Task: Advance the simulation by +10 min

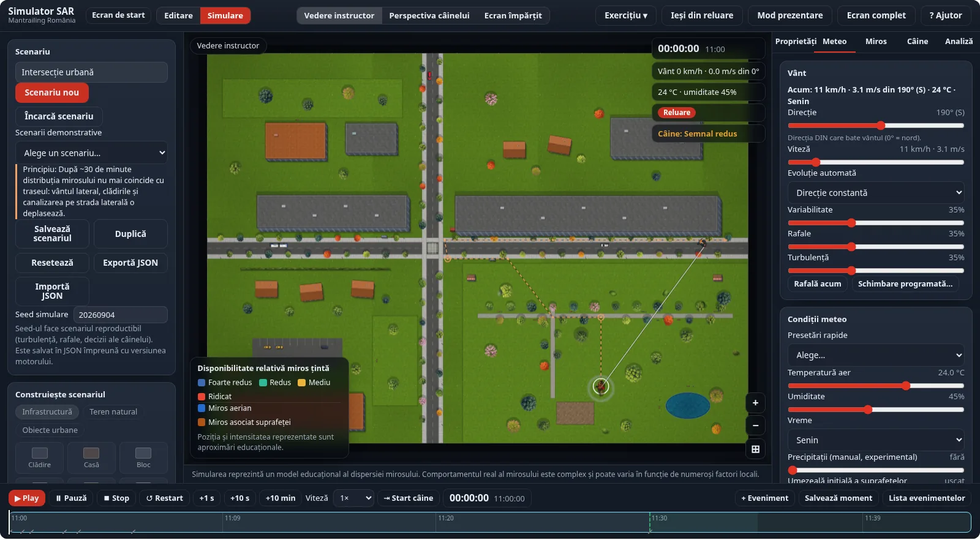Action: point(281,498)
